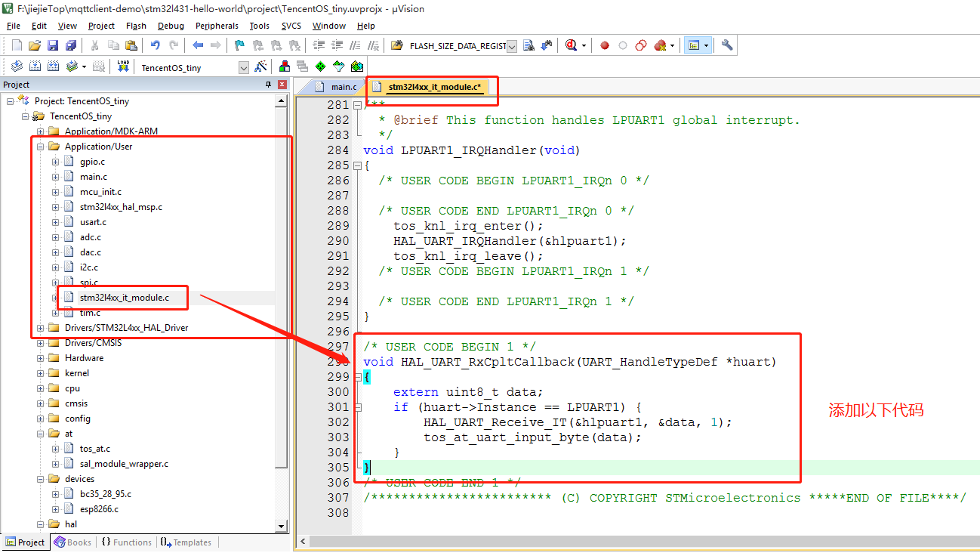
Task: Open the FLASH_SIZE_DATA_REGIST find dropdown arrow
Action: pyautogui.click(x=512, y=46)
